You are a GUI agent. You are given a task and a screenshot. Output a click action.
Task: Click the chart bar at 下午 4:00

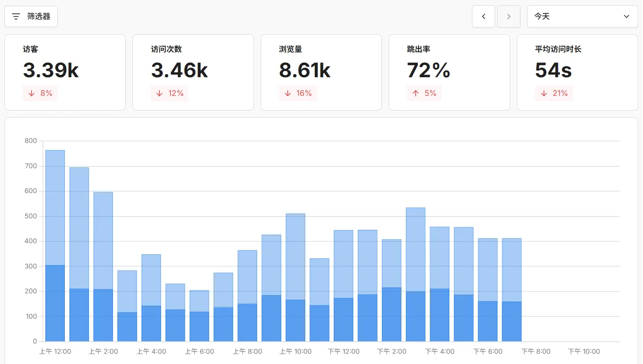(440, 284)
